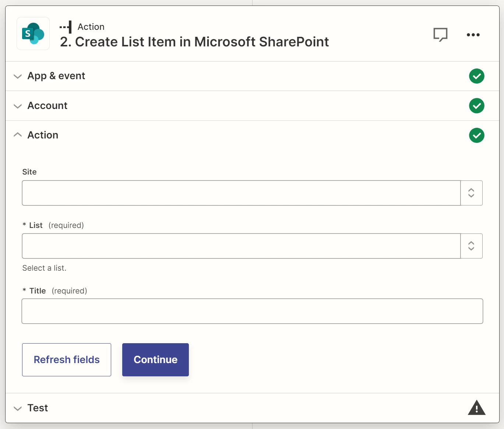Click the green checkmark beside Action

point(476,135)
